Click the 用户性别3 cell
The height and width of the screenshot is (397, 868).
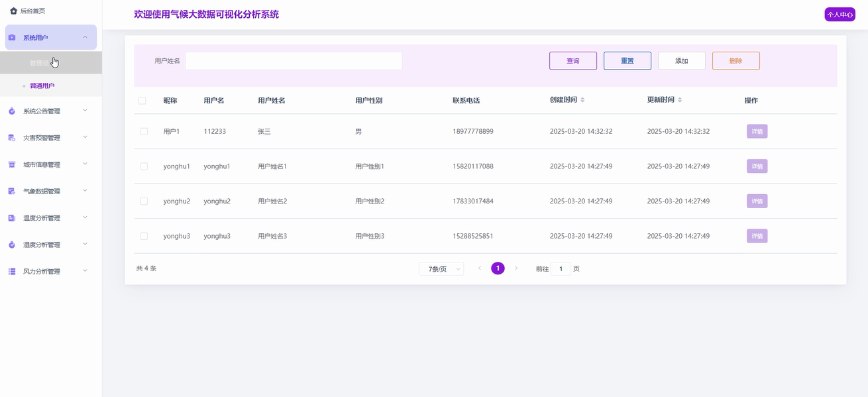370,236
